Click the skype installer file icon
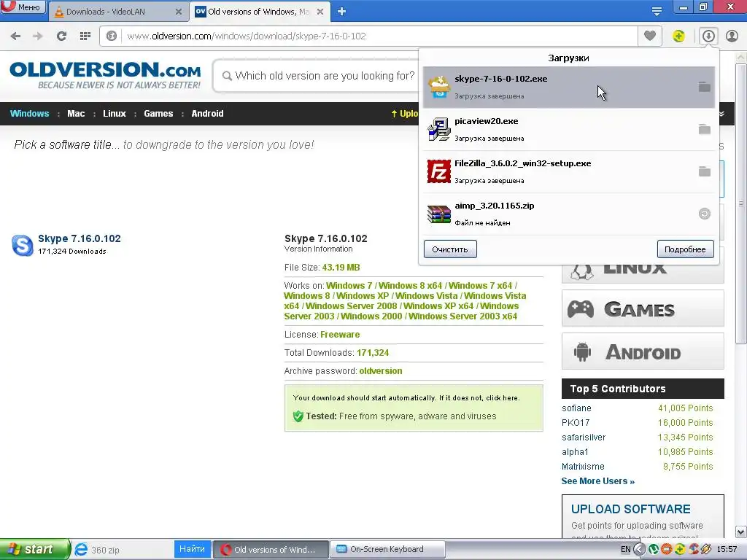 click(438, 87)
